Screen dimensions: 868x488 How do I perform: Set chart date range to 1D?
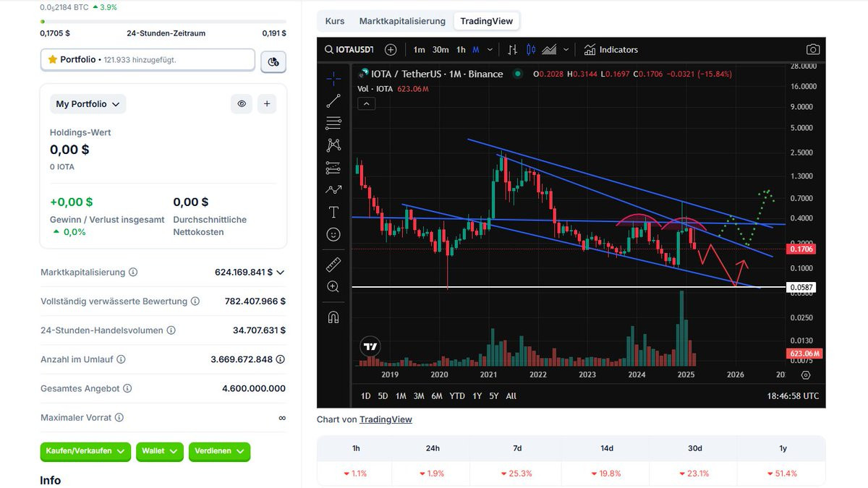coord(365,395)
